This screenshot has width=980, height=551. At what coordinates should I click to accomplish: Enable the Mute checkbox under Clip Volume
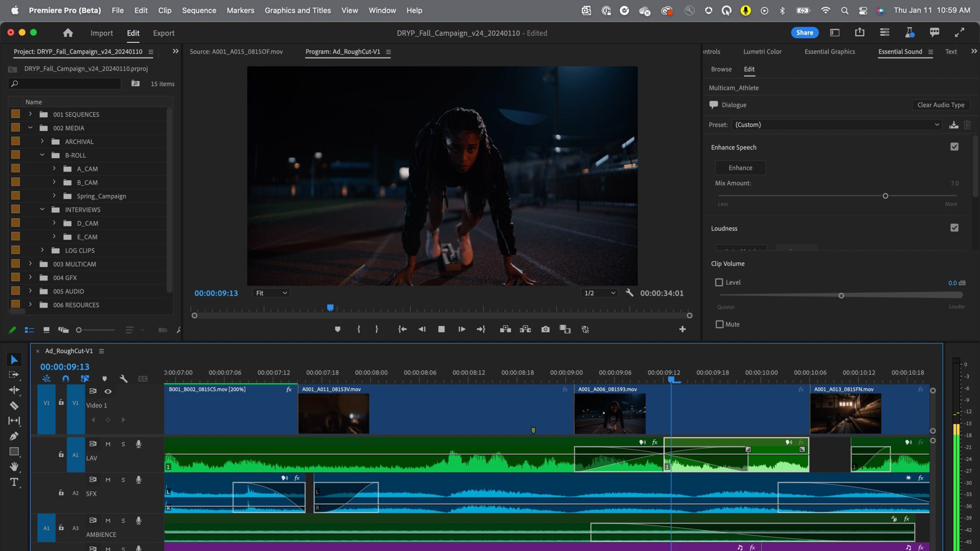(x=720, y=324)
